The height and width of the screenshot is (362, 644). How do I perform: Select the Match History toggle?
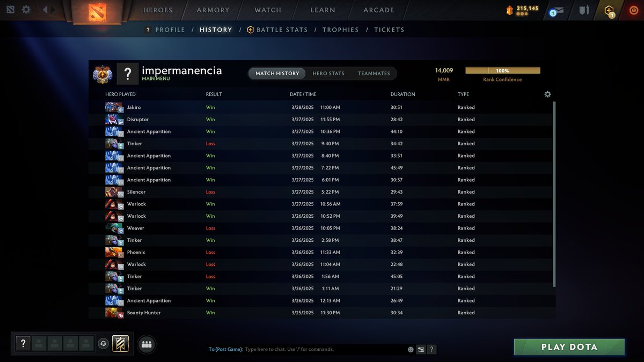[x=277, y=73]
